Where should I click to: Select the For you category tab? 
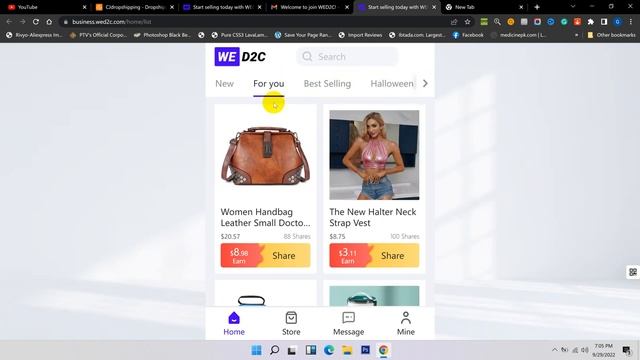(269, 84)
